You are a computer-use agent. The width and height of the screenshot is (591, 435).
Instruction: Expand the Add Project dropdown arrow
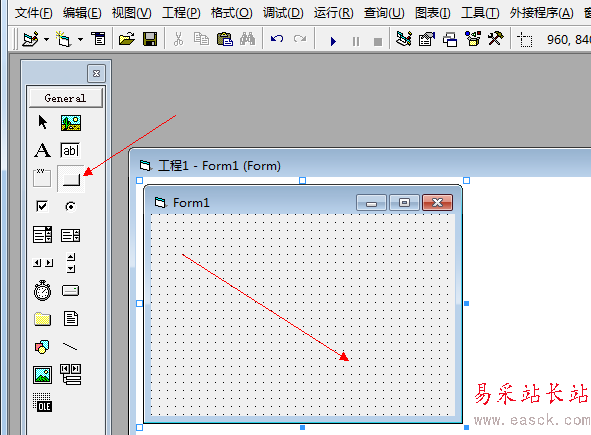tap(46, 39)
